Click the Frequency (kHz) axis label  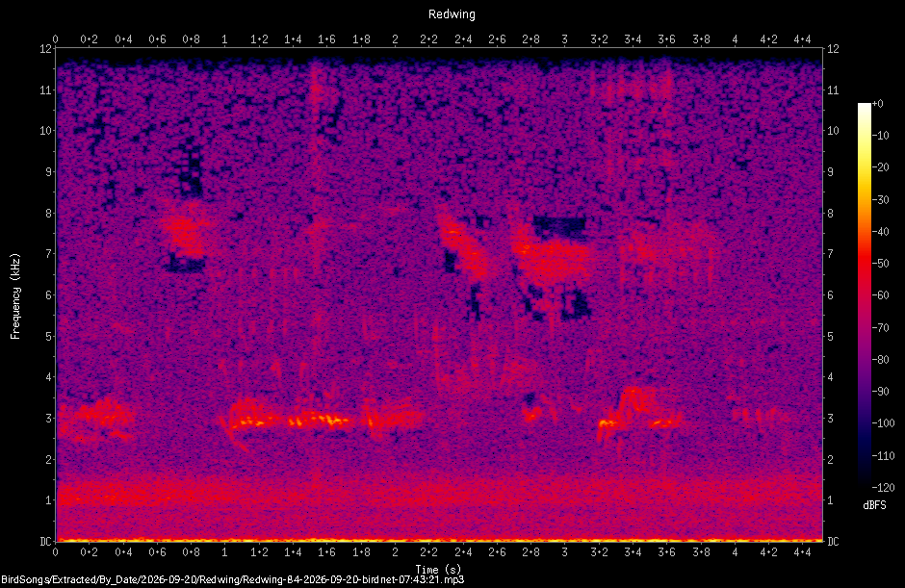(x=15, y=296)
